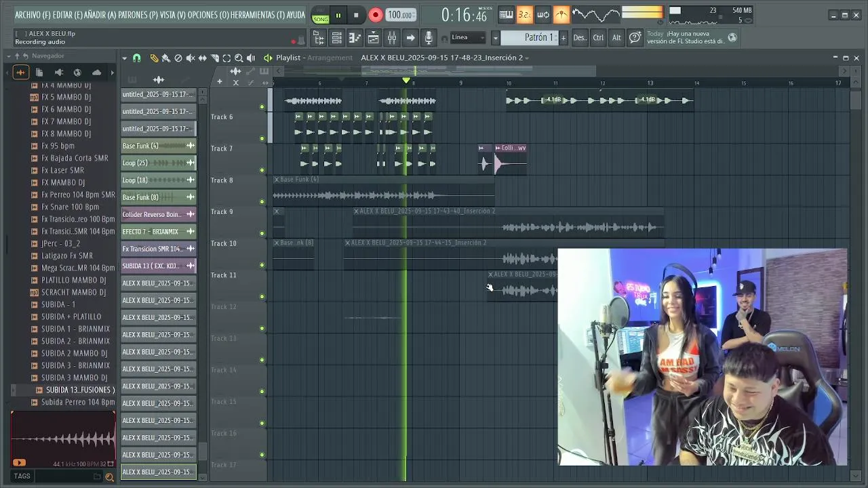Choose the Select tool in Playlist
The width and height of the screenshot is (868, 488).
pyautogui.click(x=226, y=58)
